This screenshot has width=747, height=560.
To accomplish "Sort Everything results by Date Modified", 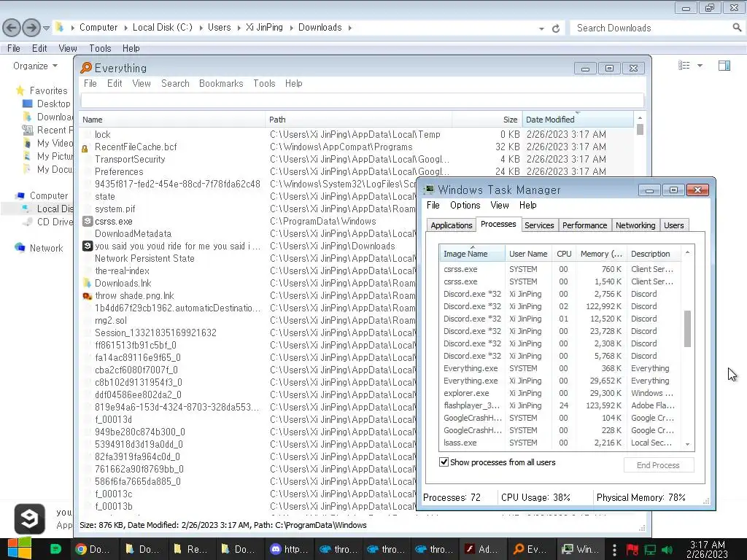I will click(578, 120).
